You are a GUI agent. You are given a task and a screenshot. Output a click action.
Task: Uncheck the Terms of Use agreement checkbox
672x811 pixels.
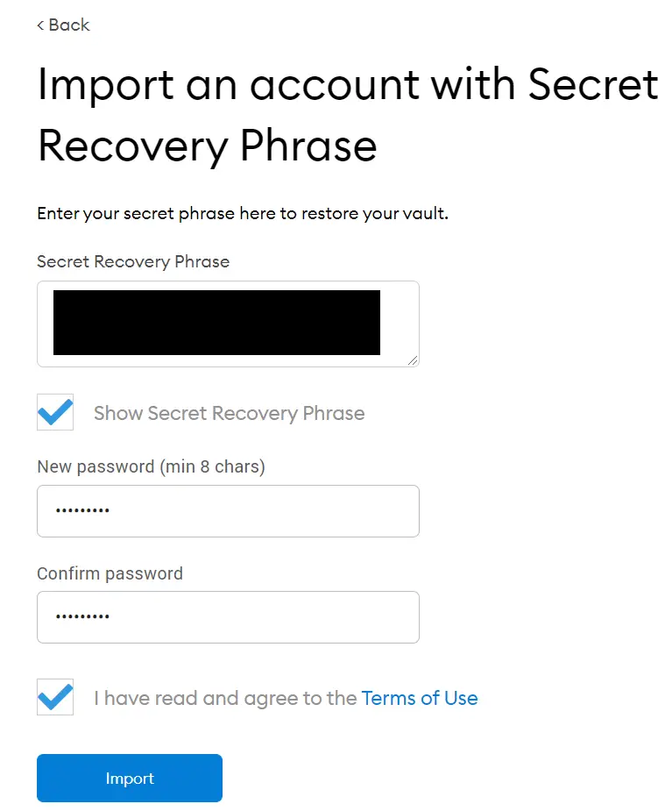click(55, 697)
